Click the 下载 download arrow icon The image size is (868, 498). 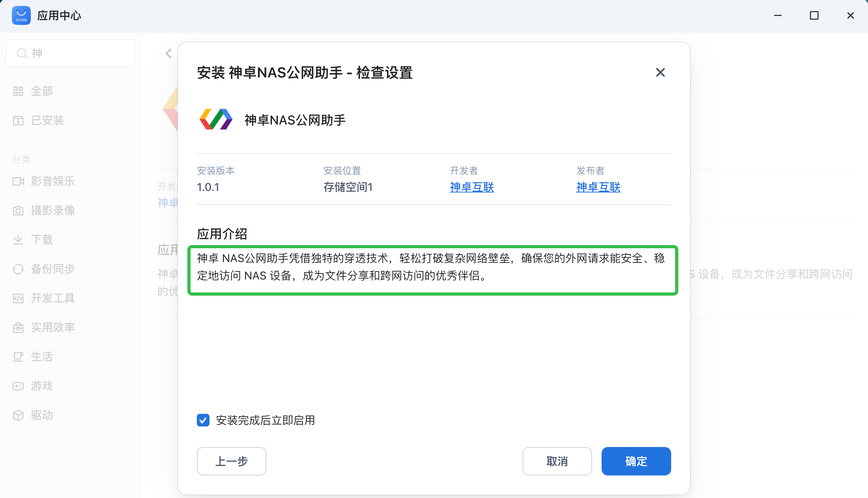click(x=18, y=240)
